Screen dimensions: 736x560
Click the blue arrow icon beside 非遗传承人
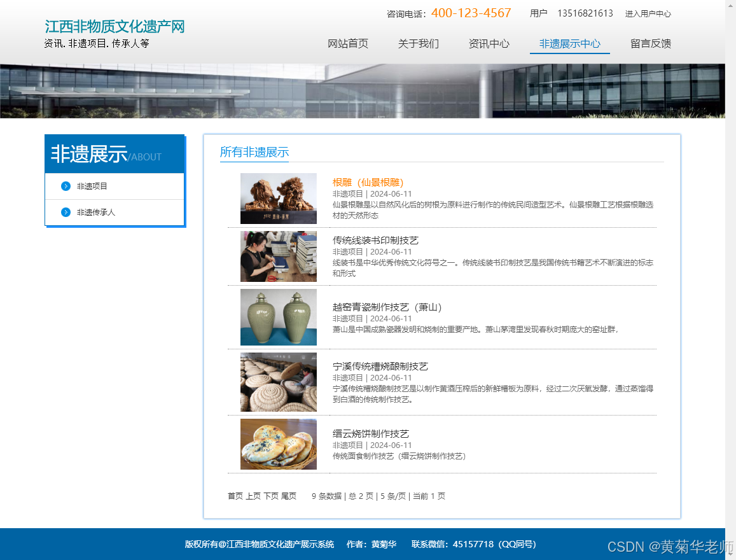click(66, 212)
